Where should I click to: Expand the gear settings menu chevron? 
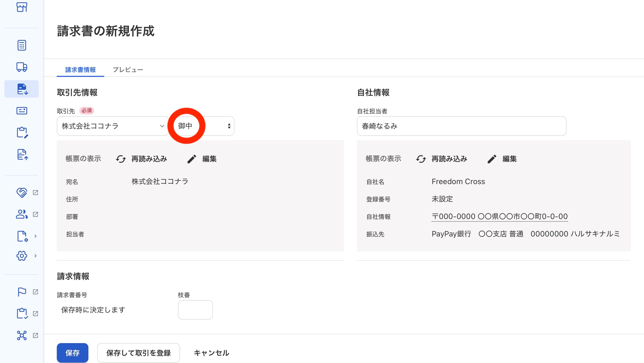coord(35,256)
